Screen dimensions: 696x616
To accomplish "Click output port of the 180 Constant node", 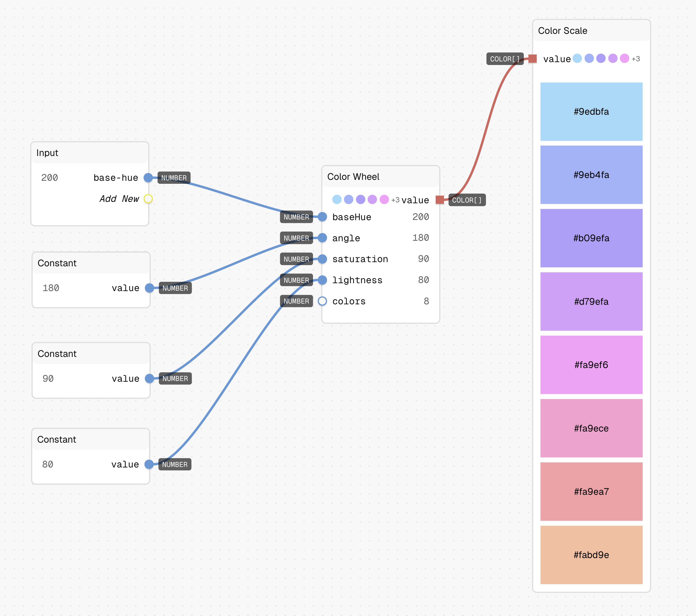I will coord(150,288).
